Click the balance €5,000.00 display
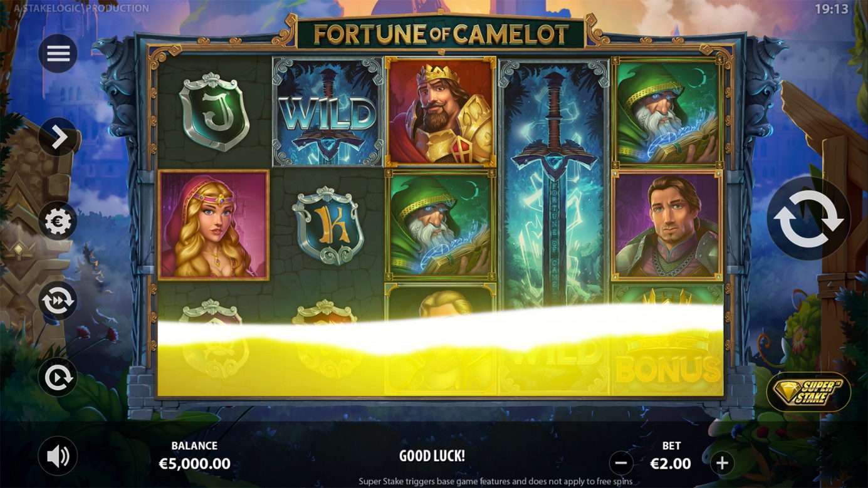 (x=194, y=464)
